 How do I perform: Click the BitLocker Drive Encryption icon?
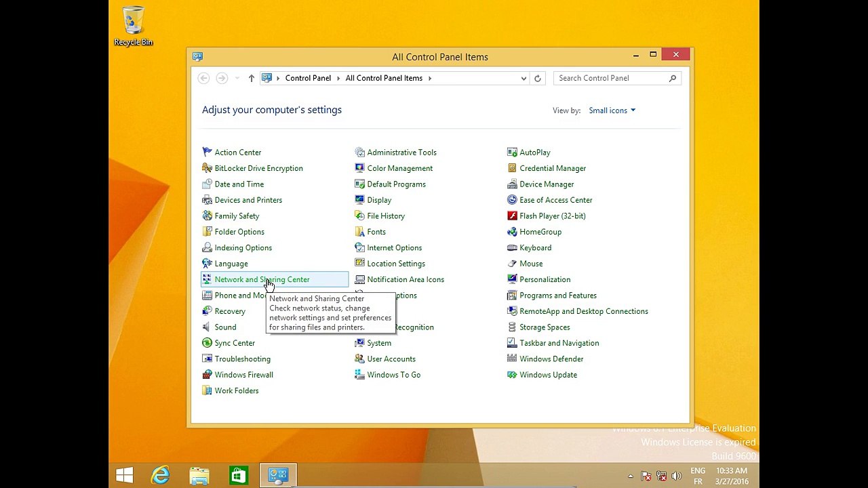207,168
